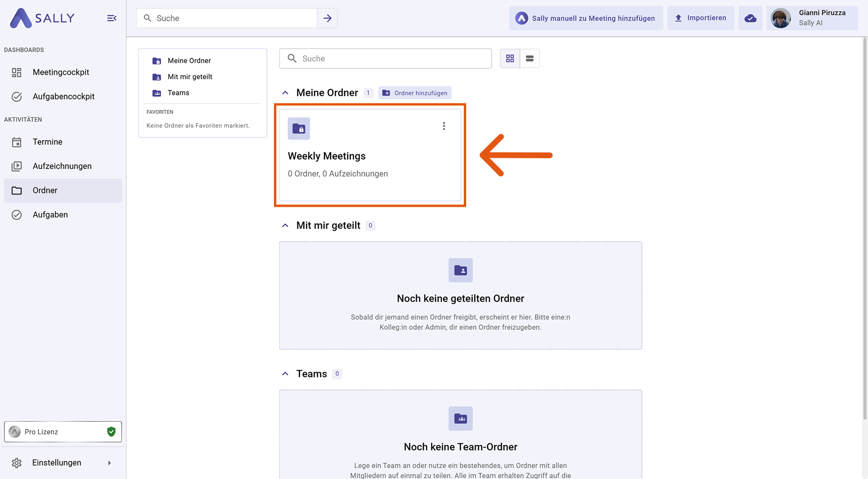868x479 pixels.
Task: Click the Pro Lizenz green shield icon
Action: point(112,432)
